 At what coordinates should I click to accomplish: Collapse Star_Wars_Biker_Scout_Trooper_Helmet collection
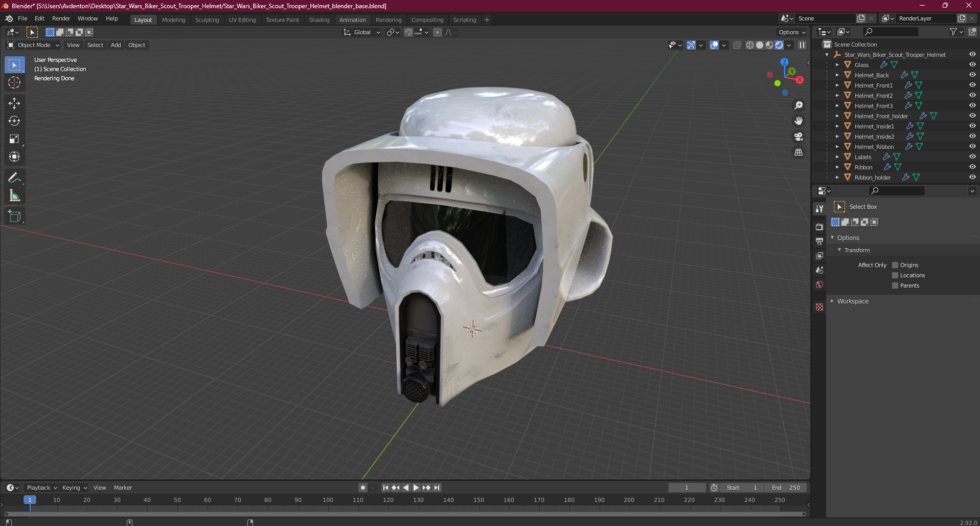coord(827,55)
